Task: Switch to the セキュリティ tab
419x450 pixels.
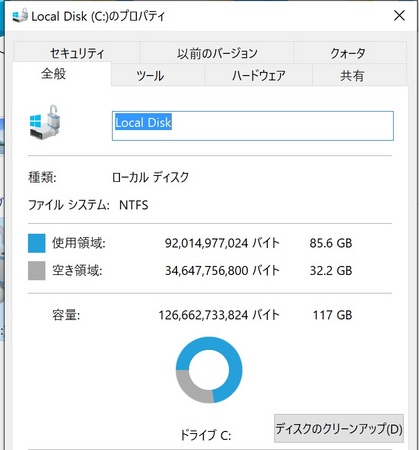Action: click(77, 53)
